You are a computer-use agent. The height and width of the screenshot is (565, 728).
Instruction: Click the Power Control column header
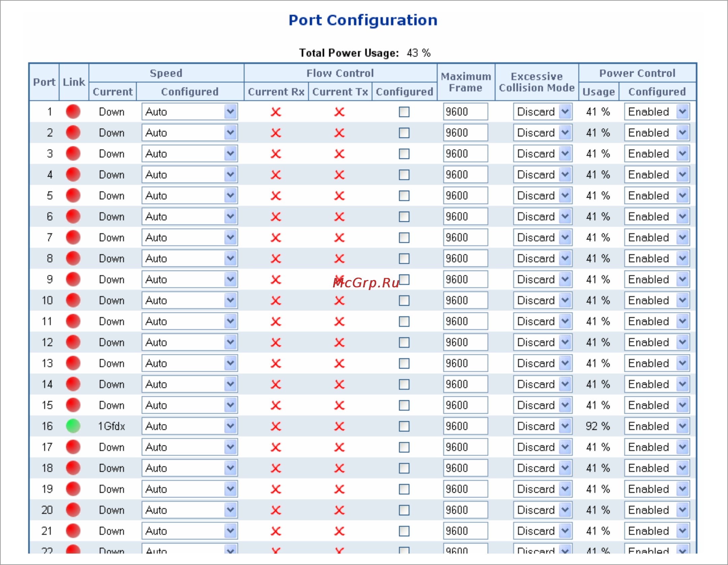[x=637, y=73]
